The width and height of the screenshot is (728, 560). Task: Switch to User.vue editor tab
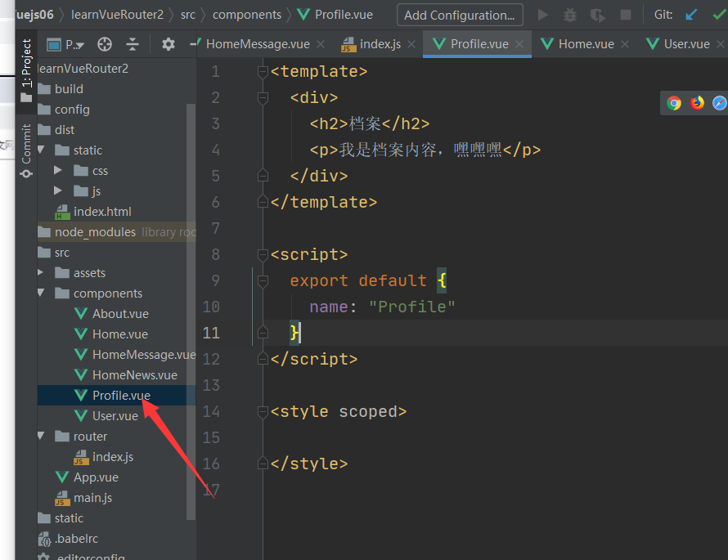[678, 44]
